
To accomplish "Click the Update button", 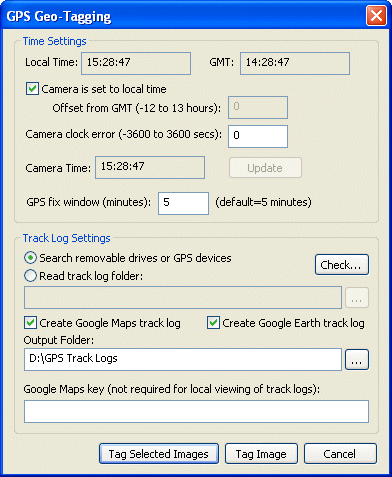I will (x=265, y=168).
